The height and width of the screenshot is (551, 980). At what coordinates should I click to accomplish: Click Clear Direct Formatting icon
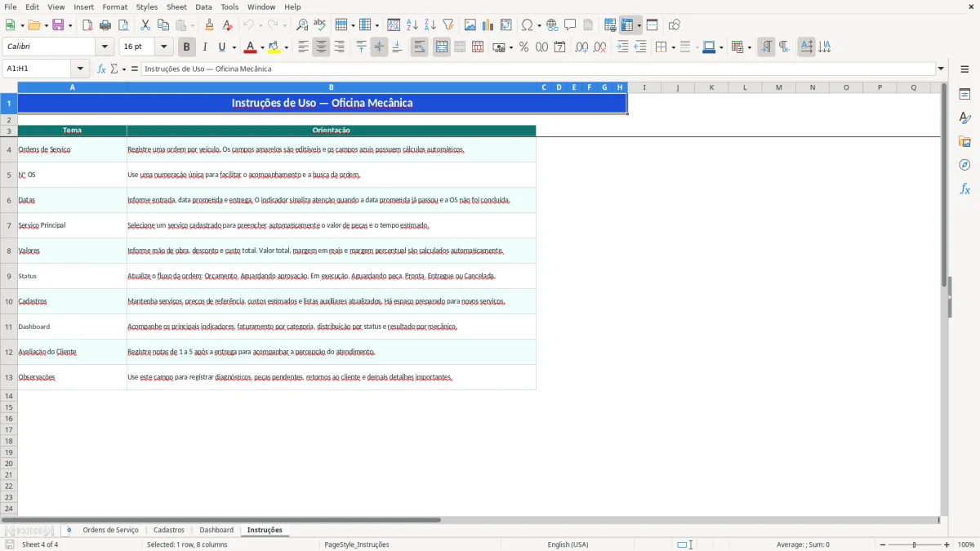coord(227,25)
